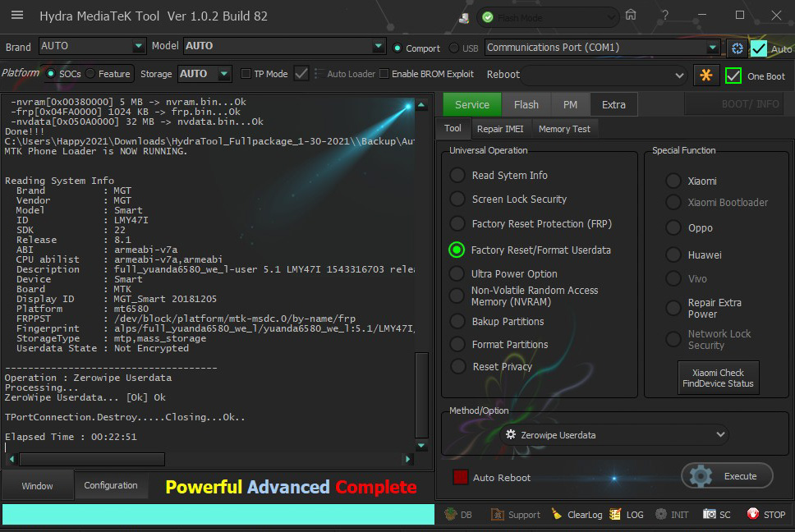
Task: Click ClearLog broom icon
Action: 557,514
